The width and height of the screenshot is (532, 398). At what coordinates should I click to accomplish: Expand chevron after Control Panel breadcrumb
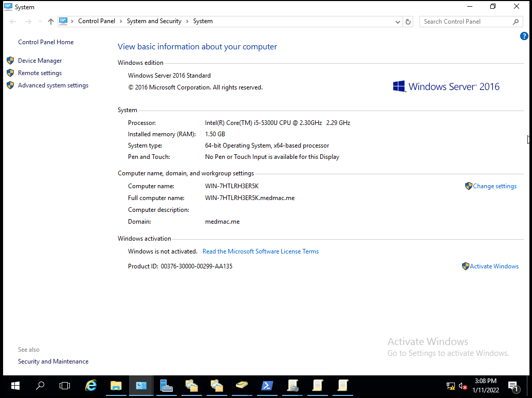(x=121, y=22)
